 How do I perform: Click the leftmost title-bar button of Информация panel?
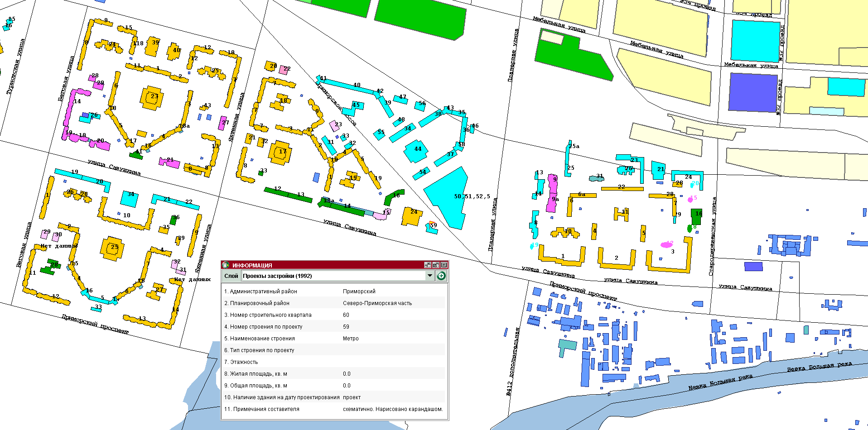point(428,265)
